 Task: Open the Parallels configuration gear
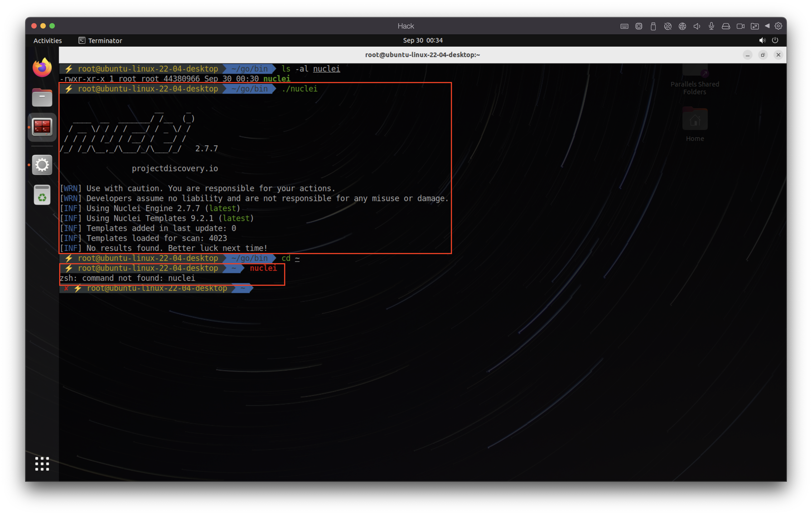(778, 26)
